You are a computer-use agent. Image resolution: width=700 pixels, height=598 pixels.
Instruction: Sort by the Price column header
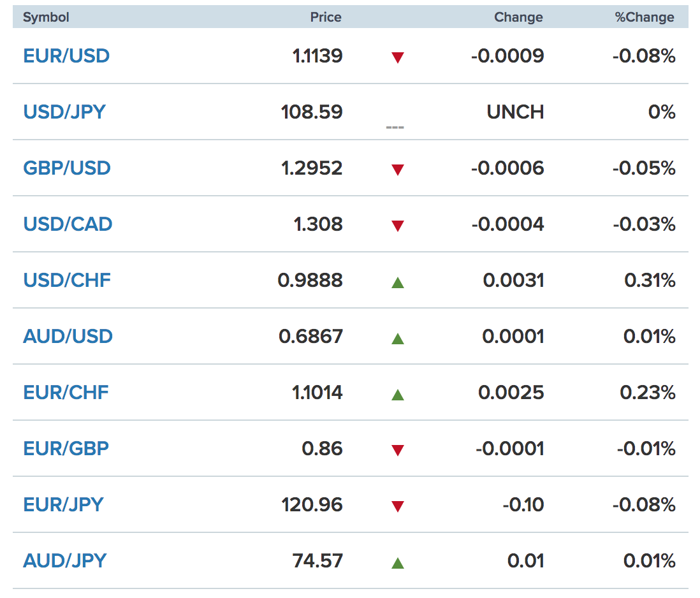[x=325, y=17]
